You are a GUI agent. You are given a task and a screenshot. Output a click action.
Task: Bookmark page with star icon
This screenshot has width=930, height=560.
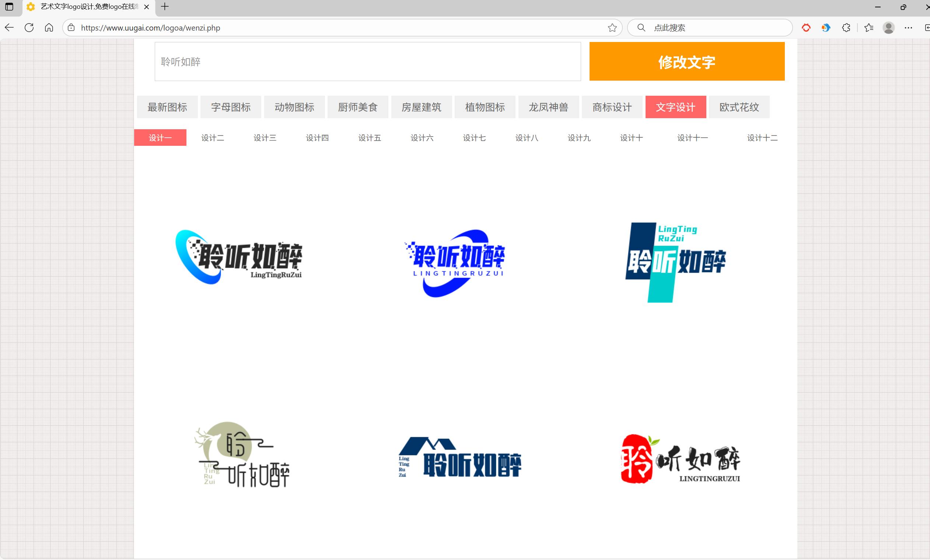click(x=612, y=28)
